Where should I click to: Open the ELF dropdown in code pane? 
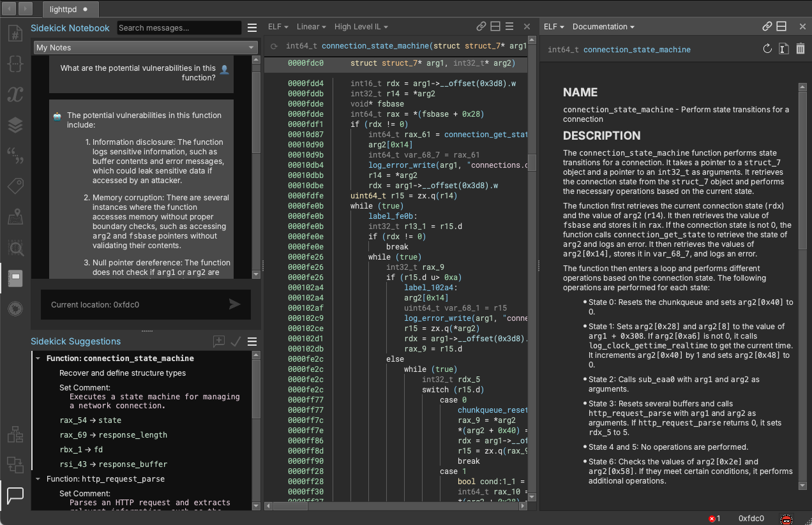pyautogui.click(x=278, y=27)
